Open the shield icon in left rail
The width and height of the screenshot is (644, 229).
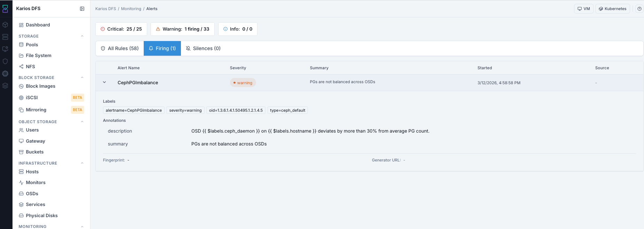(x=5, y=61)
